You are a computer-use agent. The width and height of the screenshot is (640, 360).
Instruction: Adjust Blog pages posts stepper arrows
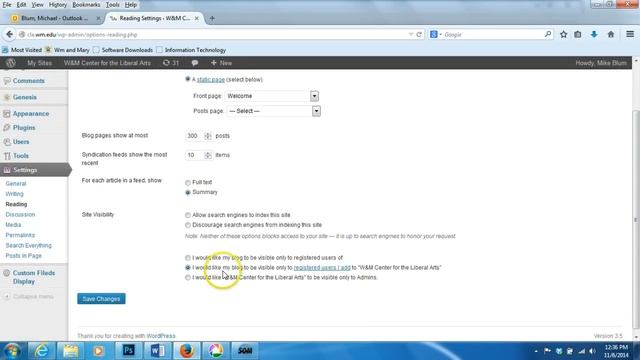pyautogui.click(x=208, y=136)
